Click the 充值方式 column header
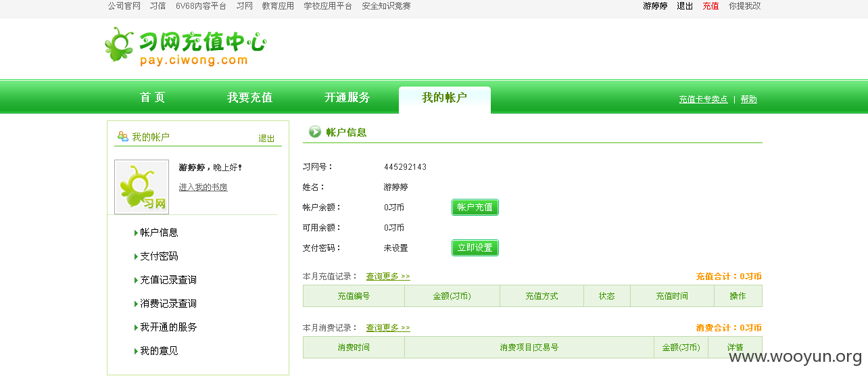This screenshot has width=868, height=376. 542,296
